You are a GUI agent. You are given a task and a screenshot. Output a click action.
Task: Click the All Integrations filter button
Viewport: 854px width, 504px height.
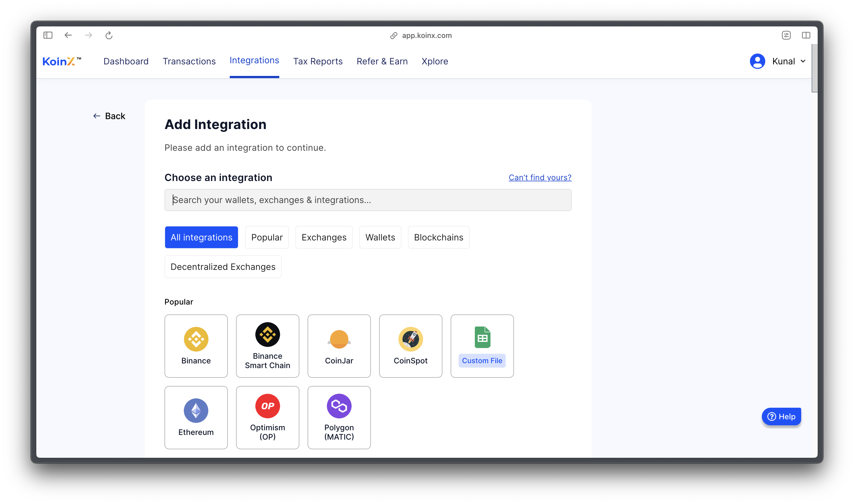click(201, 237)
